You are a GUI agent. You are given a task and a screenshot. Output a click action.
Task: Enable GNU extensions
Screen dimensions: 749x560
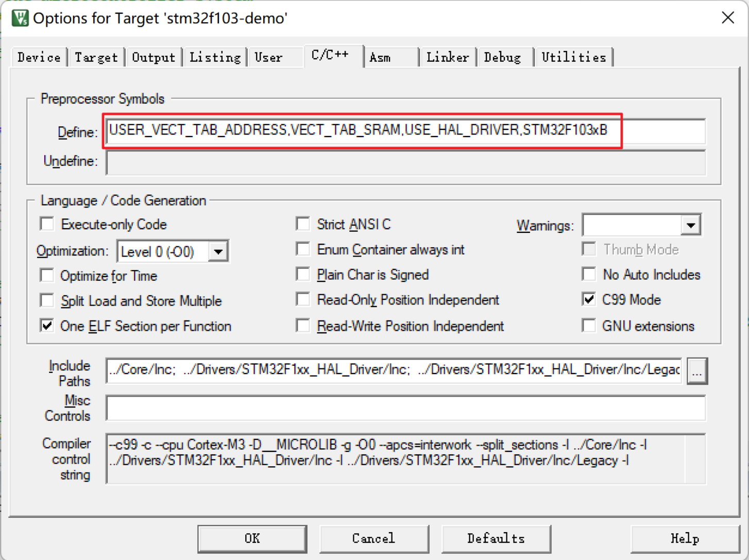pos(588,325)
